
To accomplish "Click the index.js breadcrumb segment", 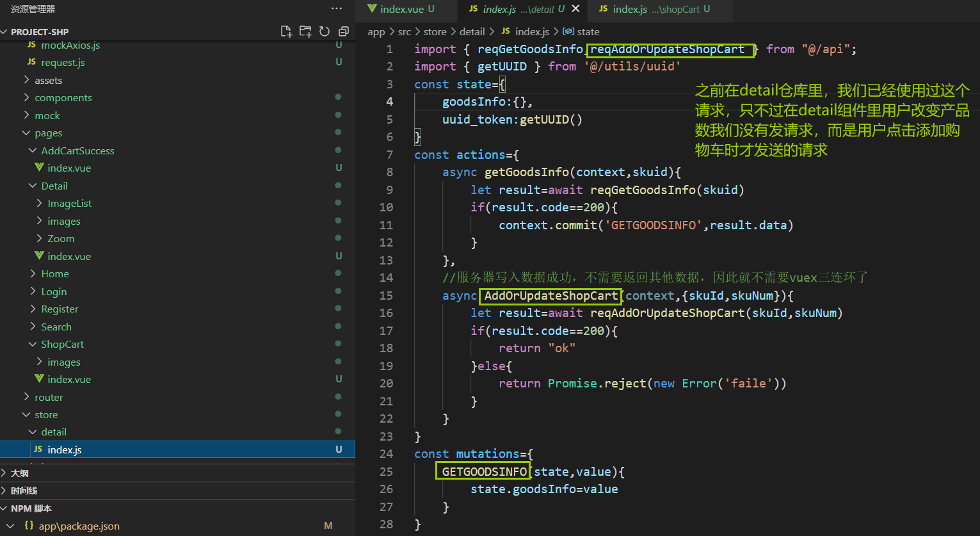I will coord(533,31).
